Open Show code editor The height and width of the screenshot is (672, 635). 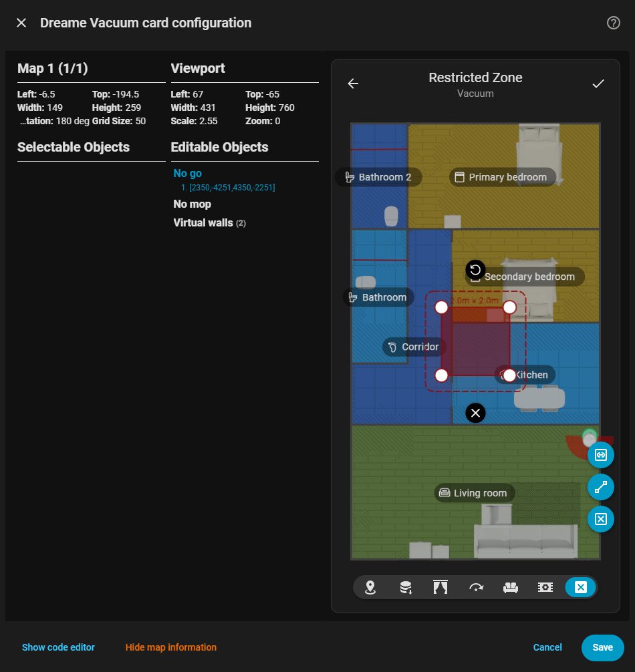point(58,647)
